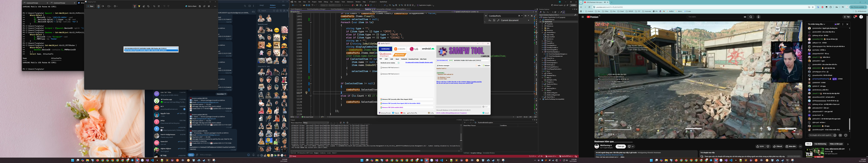The image size is (868, 163).
Task: Open the 'Or using web version' link
Action: pos(419,62)
